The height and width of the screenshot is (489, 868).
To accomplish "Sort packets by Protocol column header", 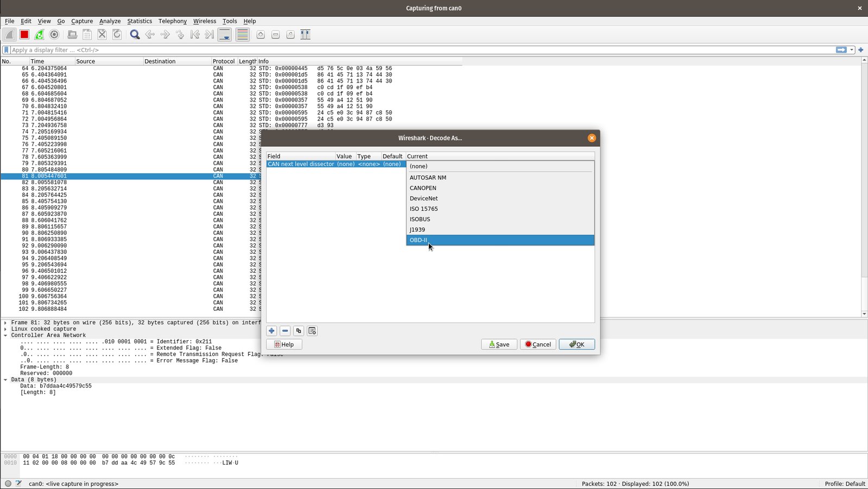I will (224, 61).
